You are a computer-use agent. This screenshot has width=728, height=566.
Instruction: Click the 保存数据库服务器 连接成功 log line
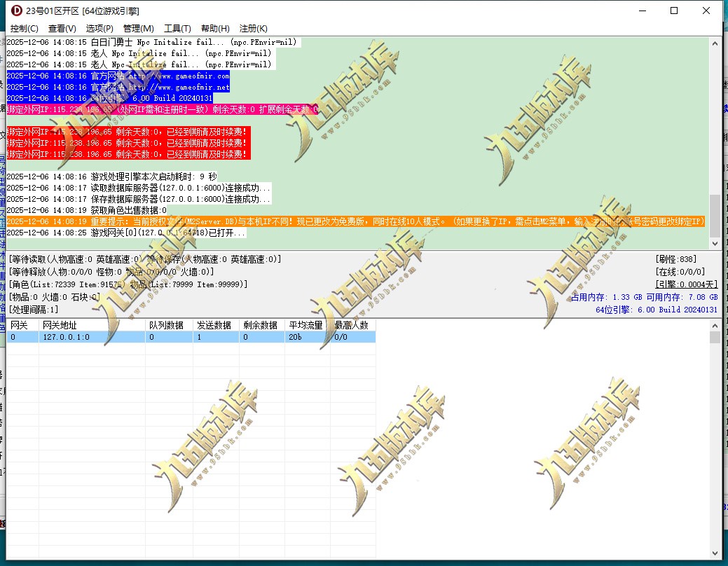[138, 199]
